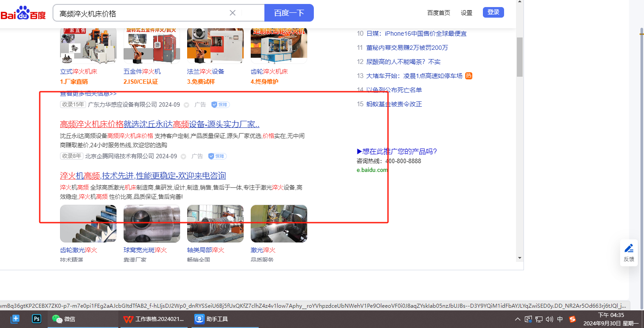This screenshot has width=644, height=328.
Task: Click the 球窝宽光斑淬火 caption link
Action: [145, 250]
